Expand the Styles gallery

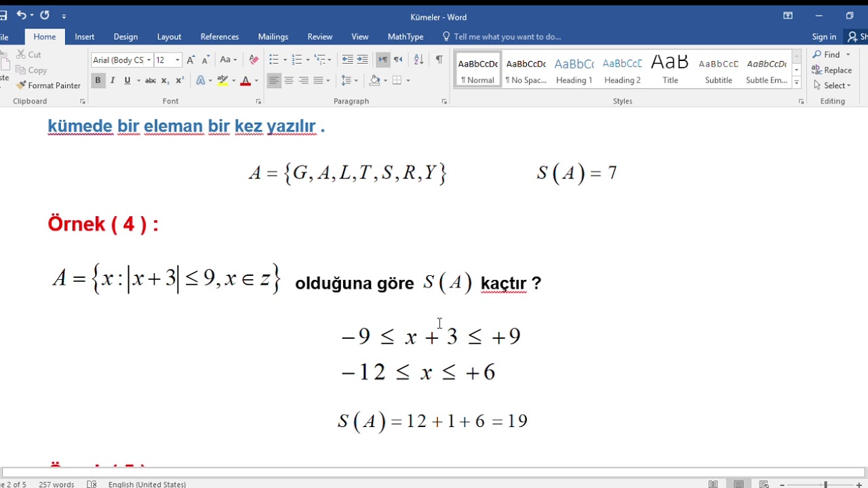(796, 83)
